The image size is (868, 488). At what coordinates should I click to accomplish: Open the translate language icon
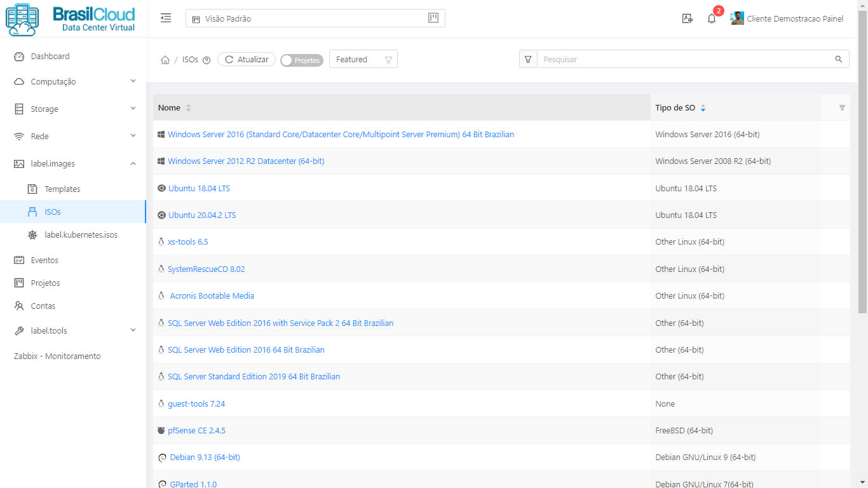(x=687, y=18)
